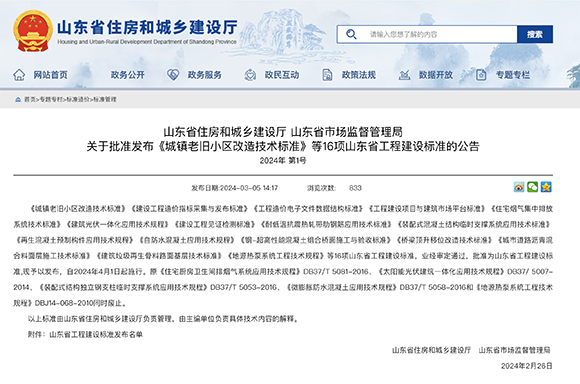The width and height of the screenshot is (580, 384).
Task: Share the article to Weibo
Action: (519, 187)
